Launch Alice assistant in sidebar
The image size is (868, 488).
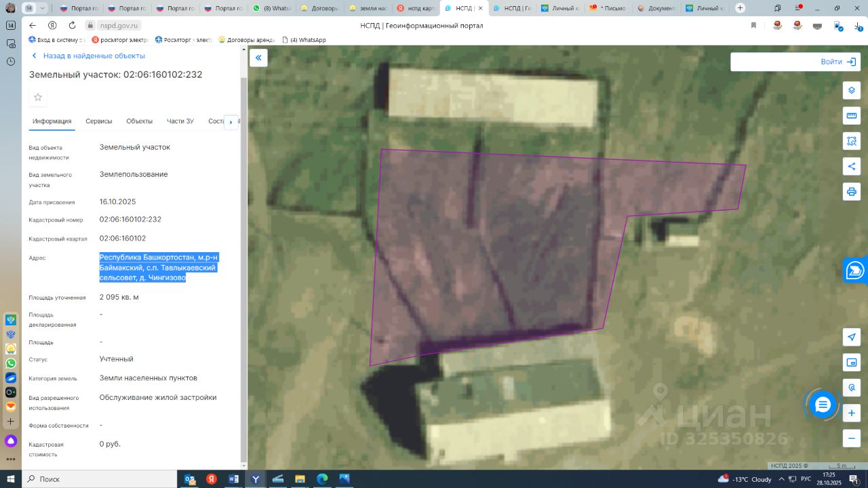pos(11,441)
